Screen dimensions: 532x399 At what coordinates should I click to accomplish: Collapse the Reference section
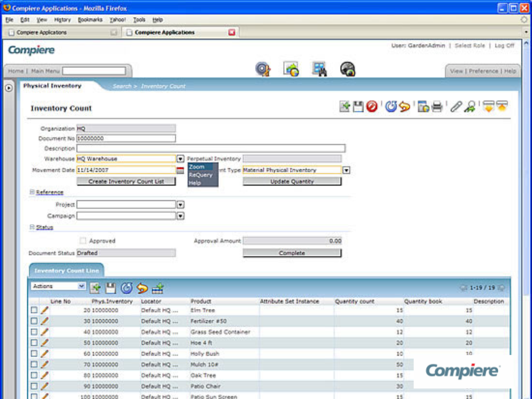32,192
